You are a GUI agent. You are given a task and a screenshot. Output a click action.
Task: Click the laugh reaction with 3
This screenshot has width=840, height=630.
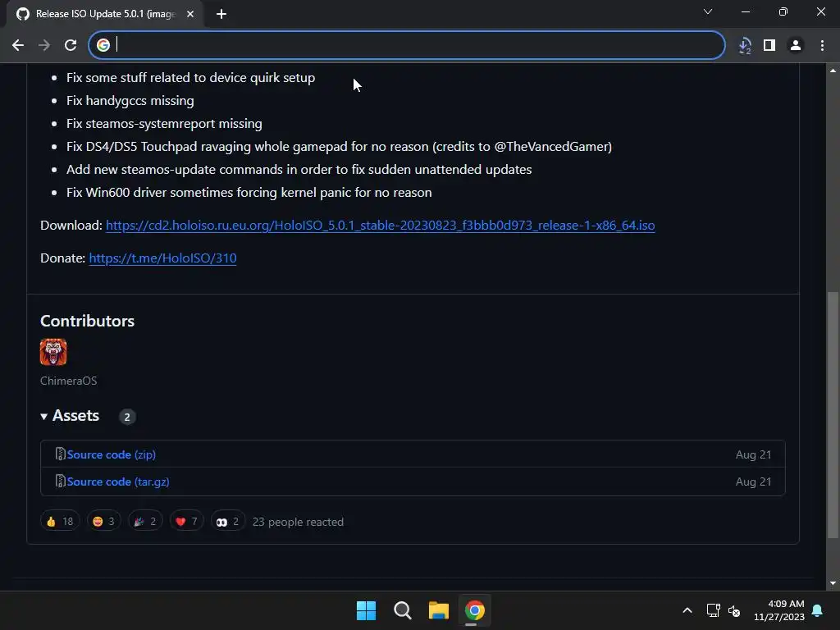click(103, 521)
